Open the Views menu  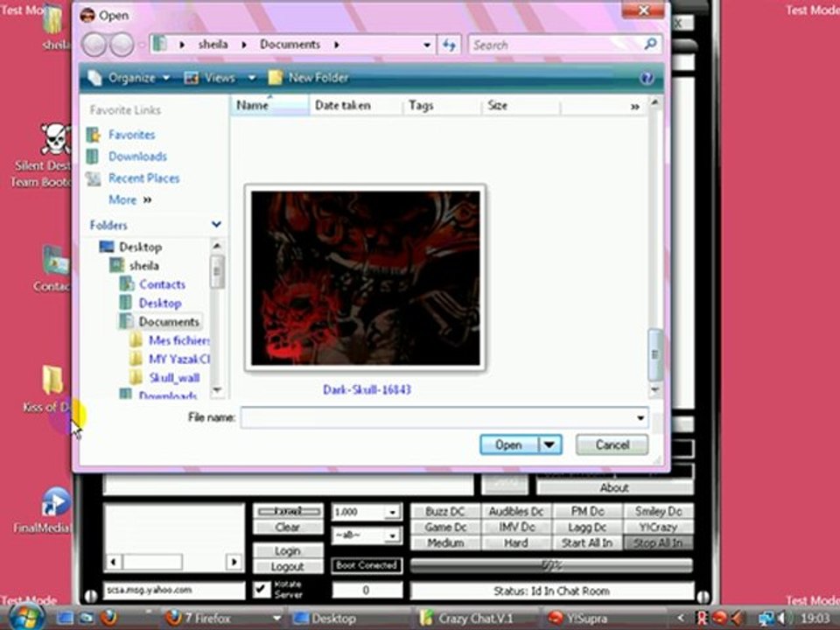coord(220,78)
